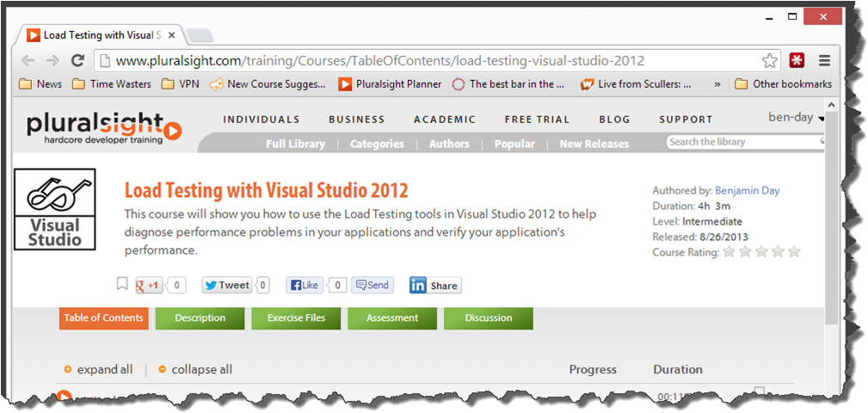
Task: Open the red LastPass extension icon
Action: 797,61
